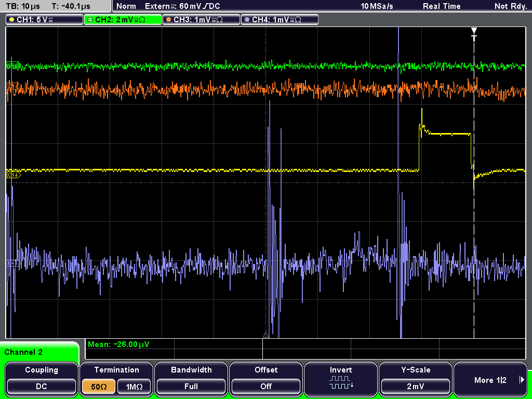Click the Real Time acquisition label

click(x=442, y=6)
